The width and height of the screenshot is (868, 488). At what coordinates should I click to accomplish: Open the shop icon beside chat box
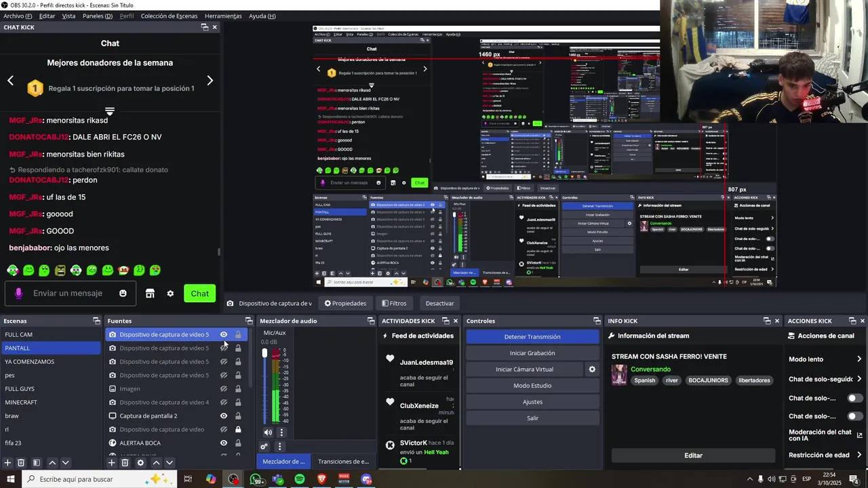click(x=150, y=293)
